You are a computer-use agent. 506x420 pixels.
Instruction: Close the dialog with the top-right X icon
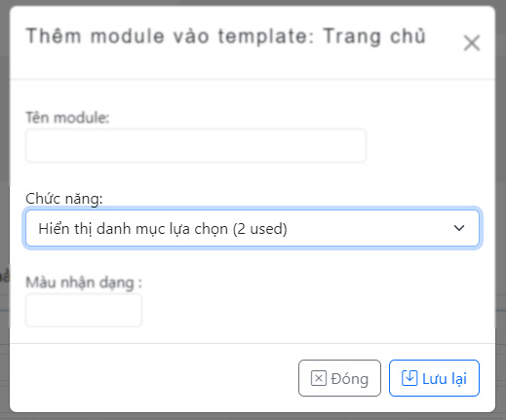point(472,43)
